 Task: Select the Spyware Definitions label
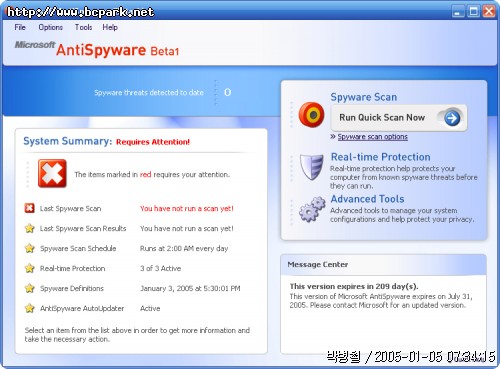(x=72, y=289)
